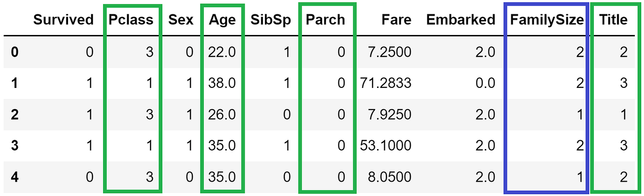Click the Survived column header
The width and height of the screenshot is (644, 196).
(x=63, y=20)
